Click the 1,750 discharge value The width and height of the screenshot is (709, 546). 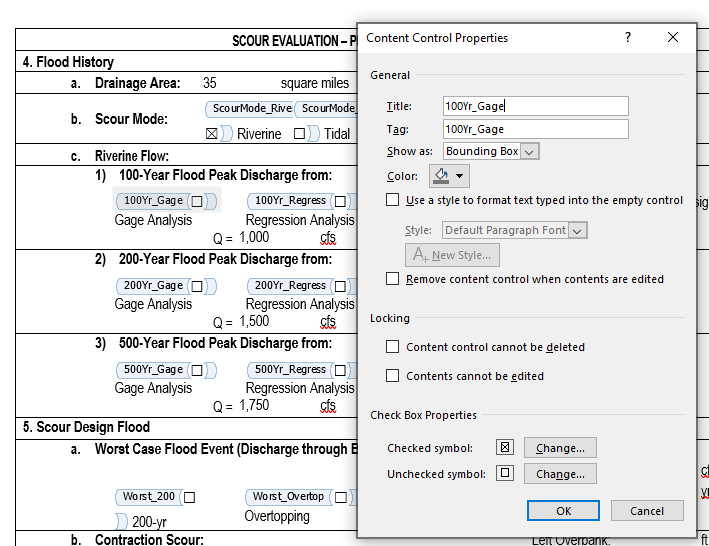click(x=254, y=405)
